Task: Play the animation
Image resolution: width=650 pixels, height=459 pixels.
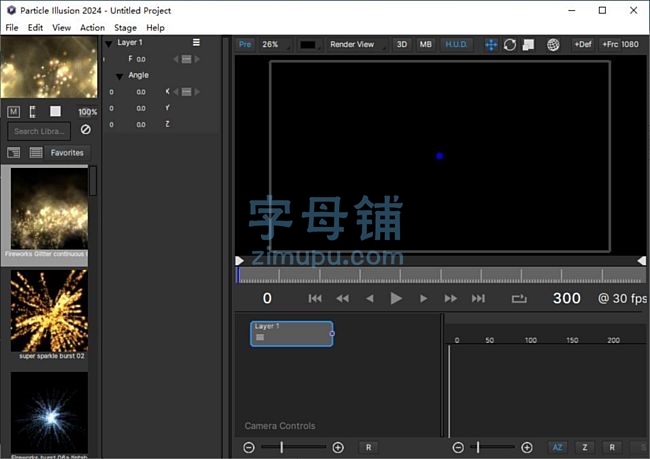Action: point(396,298)
